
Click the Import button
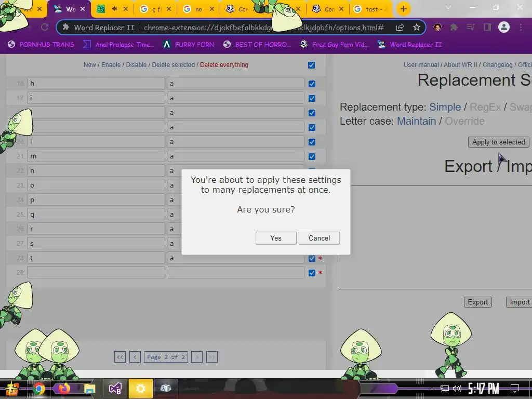point(519,302)
